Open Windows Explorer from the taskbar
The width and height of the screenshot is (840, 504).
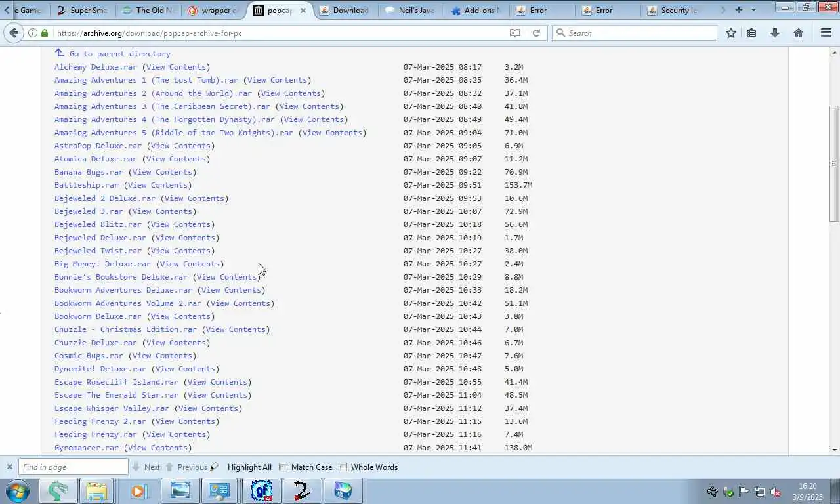tap(96, 491)
